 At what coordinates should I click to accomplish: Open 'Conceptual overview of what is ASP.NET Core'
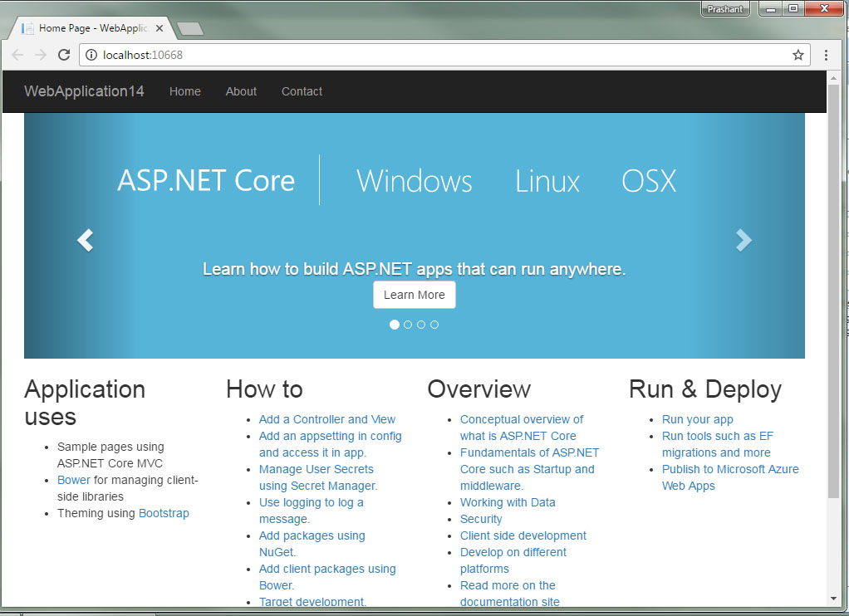tap(522, 428)
